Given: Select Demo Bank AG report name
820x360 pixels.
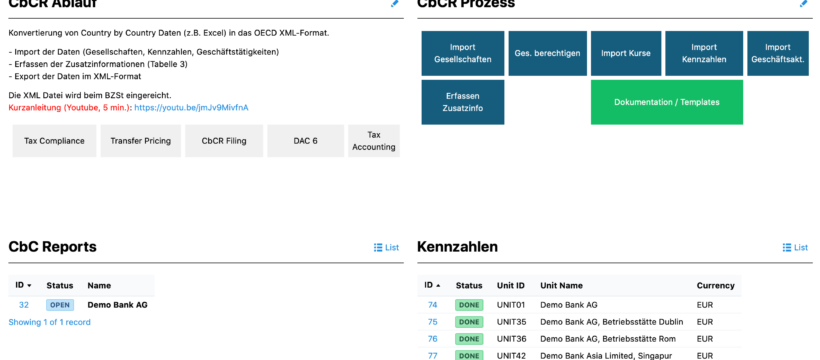Looking at the screenshot, I should point(118,305).
